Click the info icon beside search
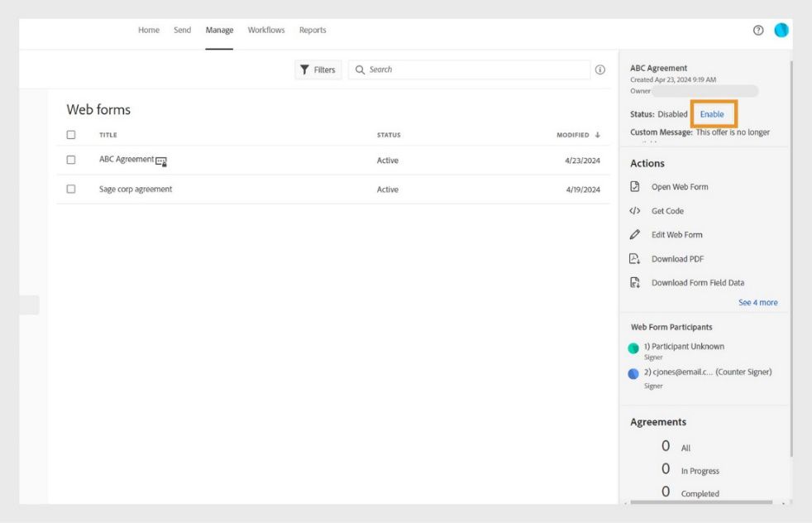Viewport: 812px width, 523px height. [599, 70]
